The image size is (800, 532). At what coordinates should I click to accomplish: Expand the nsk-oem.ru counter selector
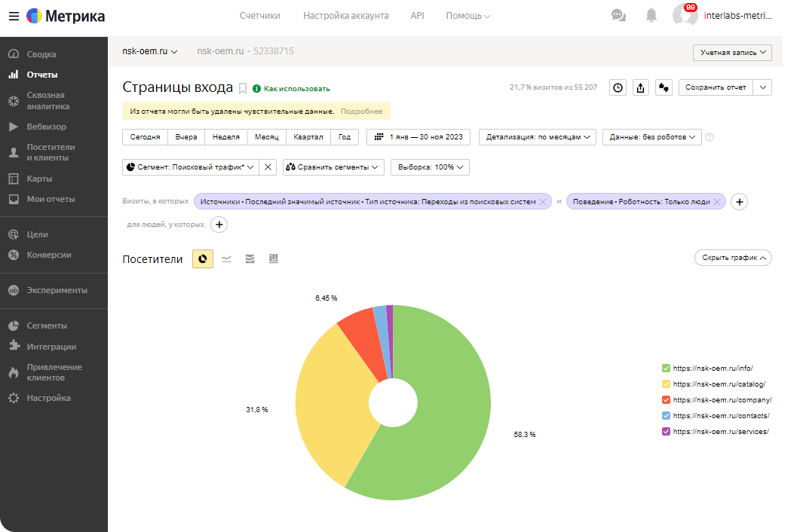(x=149, y=51)
